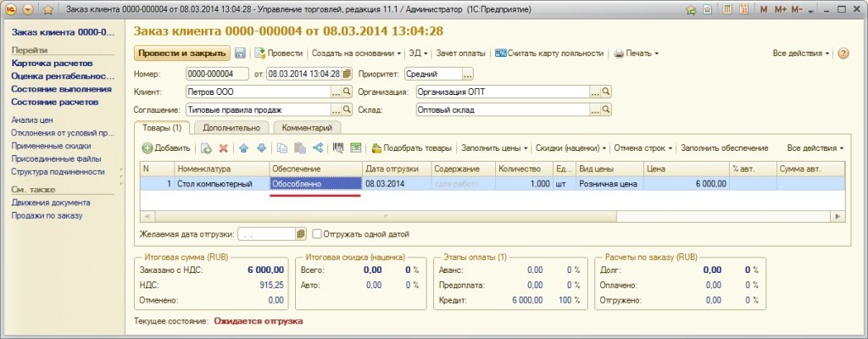Screen dimensions: 868x339
Task: Move row up with blue up arrow
Action: pyautogui.click(x=243, y=148)
